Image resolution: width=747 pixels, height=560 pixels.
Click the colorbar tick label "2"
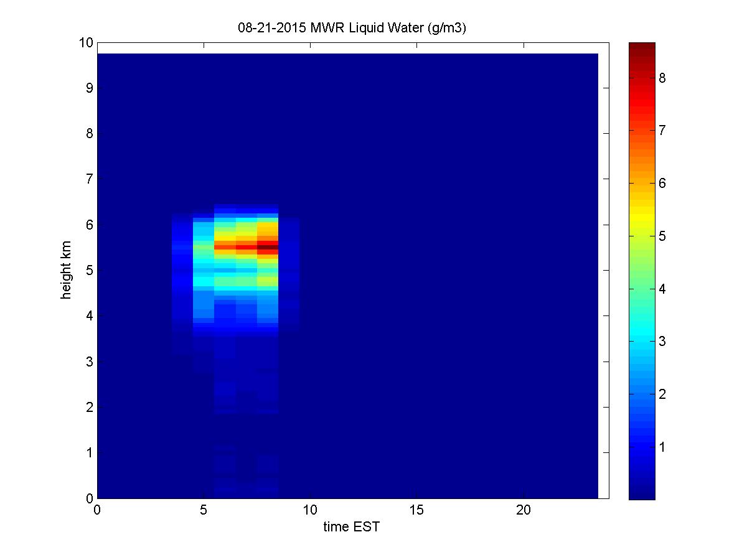663,394
